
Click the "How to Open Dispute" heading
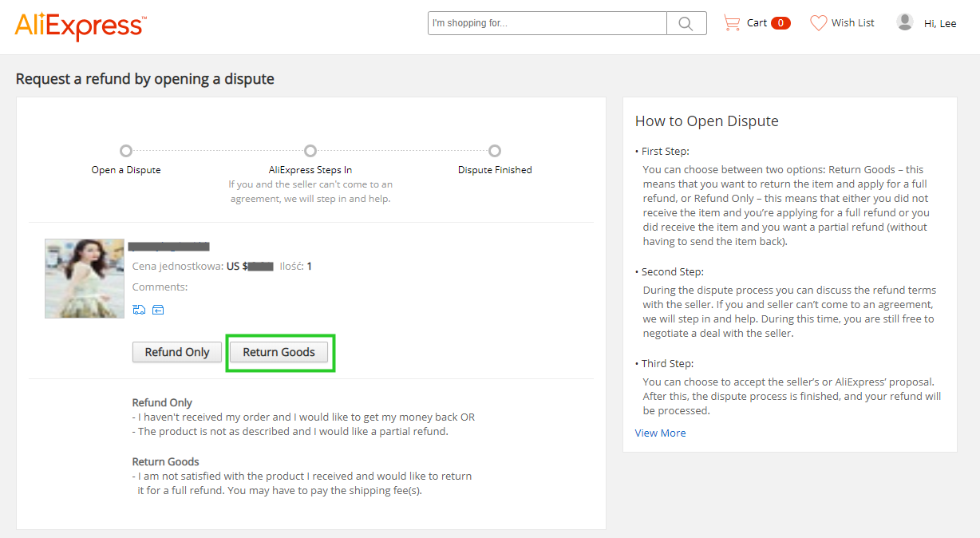(707, 121)
